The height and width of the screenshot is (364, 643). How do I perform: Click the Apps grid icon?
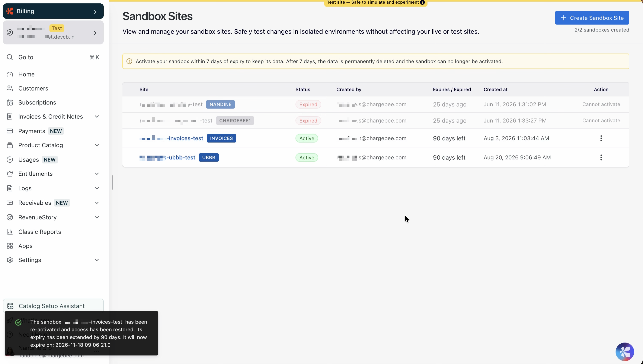tap(10, 246)
